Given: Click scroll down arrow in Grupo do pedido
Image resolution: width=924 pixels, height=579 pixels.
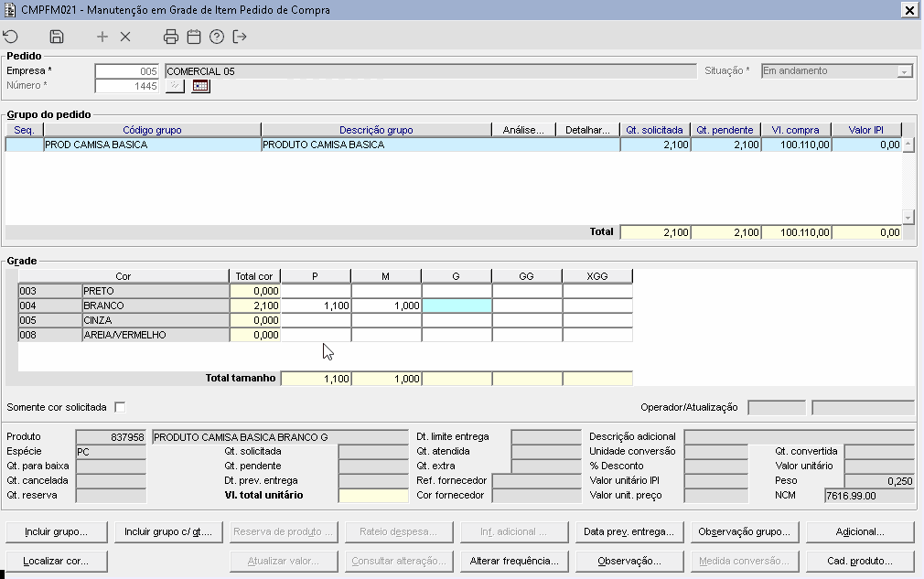Looking at the screenshot, I should click(908, 218).
